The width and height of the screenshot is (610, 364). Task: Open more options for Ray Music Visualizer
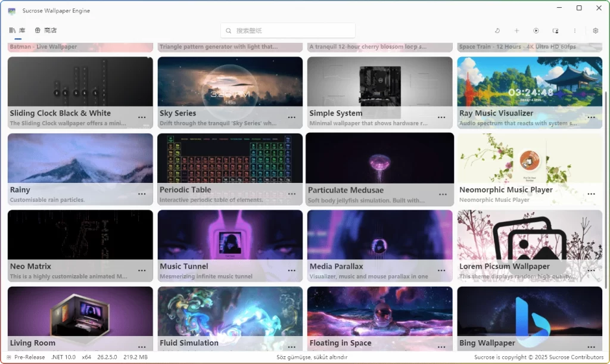(592, 117)
